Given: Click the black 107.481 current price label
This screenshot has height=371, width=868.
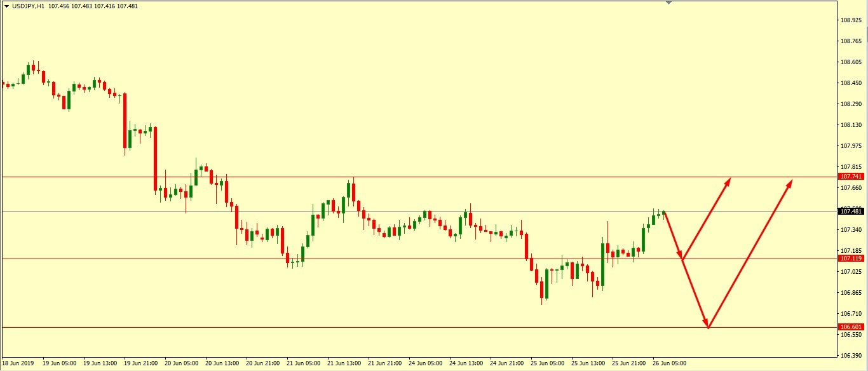Looking at the screenshot, I should 851,211.
